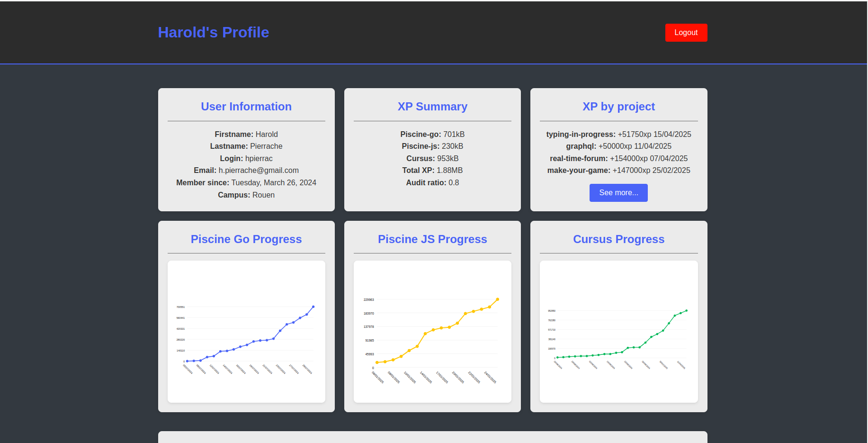Click the last yellow Piscine JS data point
The height and width of the screenshot is (443, 868).
coord(497,299)
